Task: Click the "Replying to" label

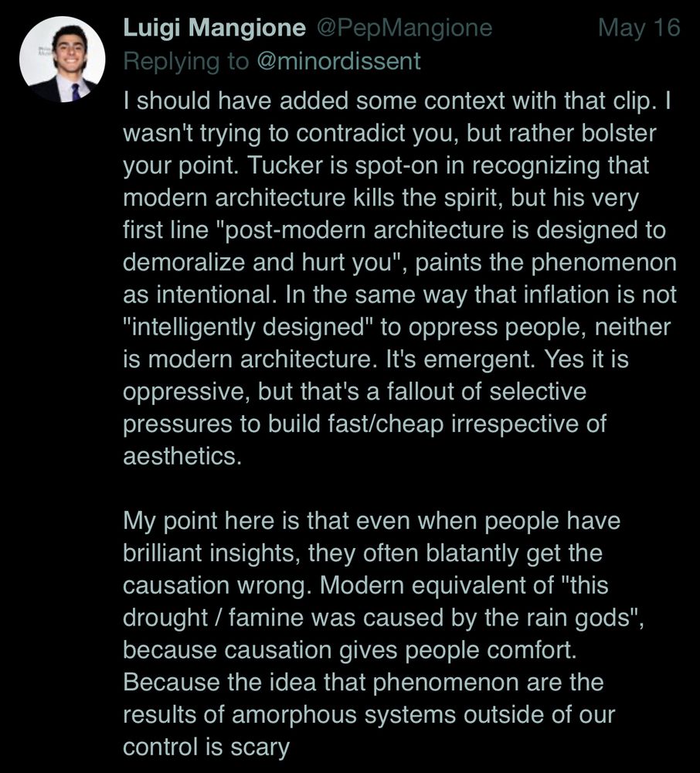Action: tap(185, 62)
